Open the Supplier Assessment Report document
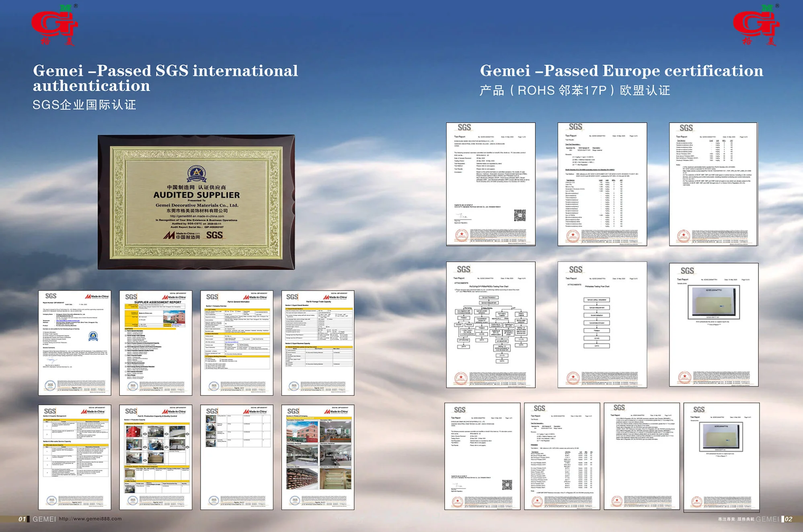Screen dimensions: 803x532 (156, 343)
